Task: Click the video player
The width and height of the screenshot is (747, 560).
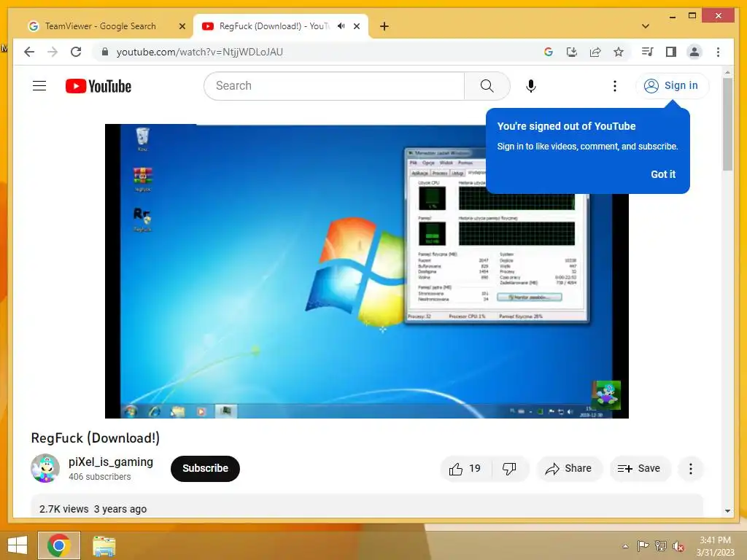Action: point(366,271)
